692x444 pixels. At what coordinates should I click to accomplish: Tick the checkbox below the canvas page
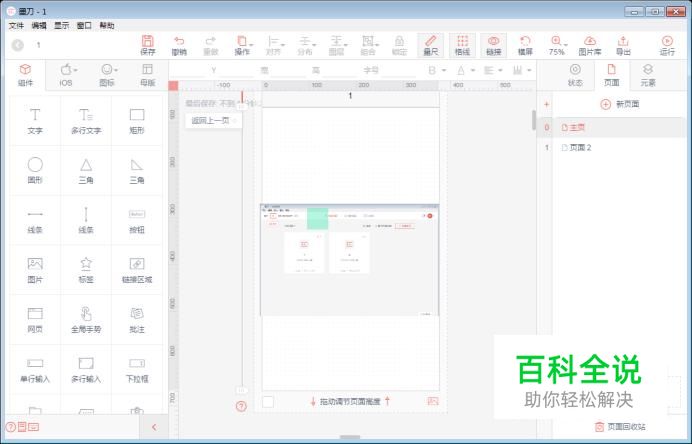click(268, 402)
